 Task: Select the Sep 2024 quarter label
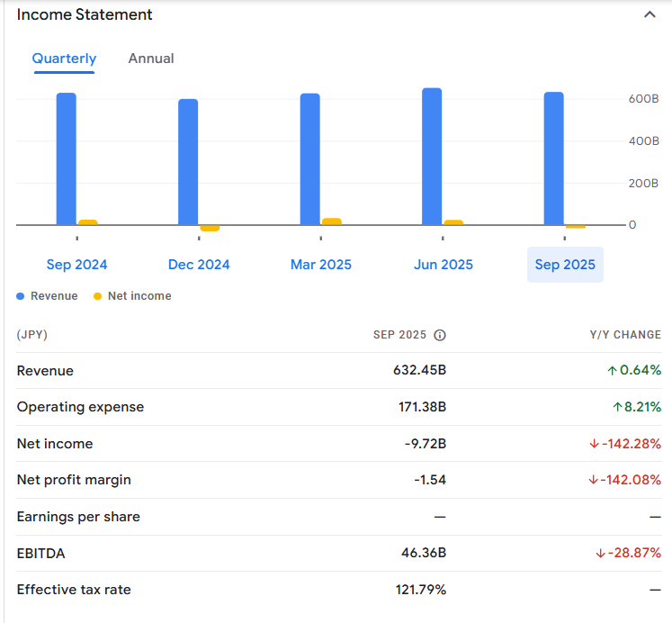(x=76, y=265)
